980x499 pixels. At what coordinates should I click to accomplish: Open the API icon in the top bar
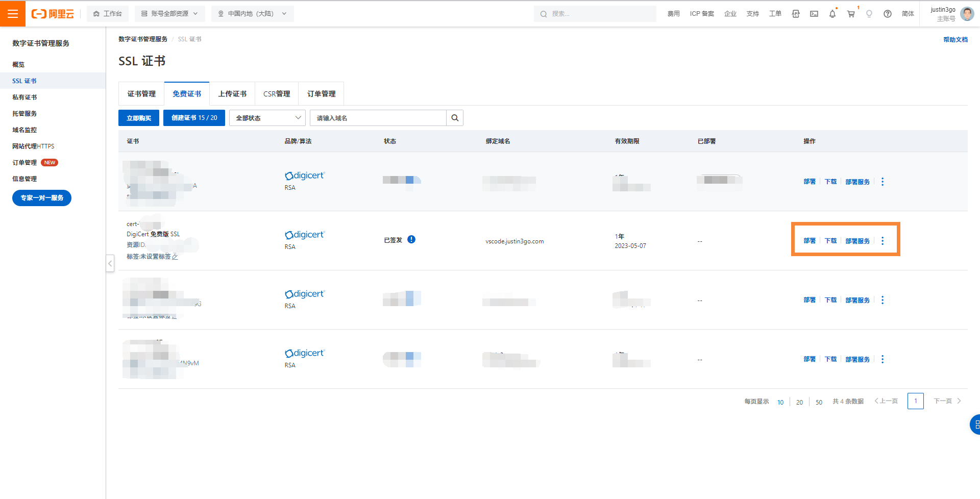tap(796, 14)
